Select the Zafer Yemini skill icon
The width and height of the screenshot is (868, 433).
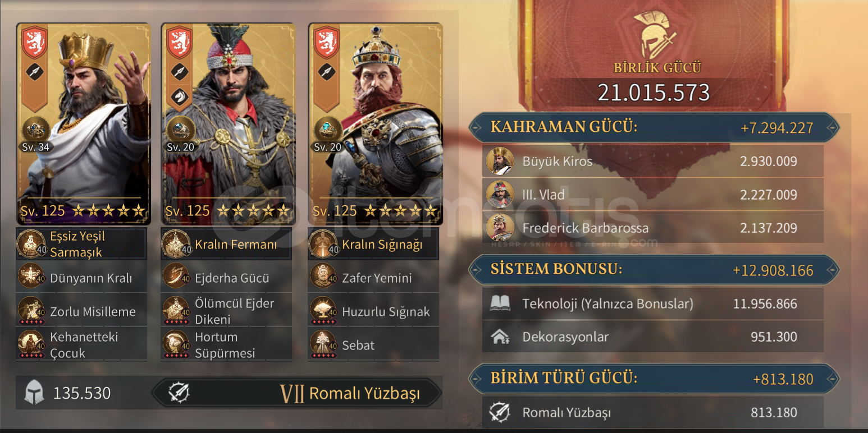click(x=323, y=277)
